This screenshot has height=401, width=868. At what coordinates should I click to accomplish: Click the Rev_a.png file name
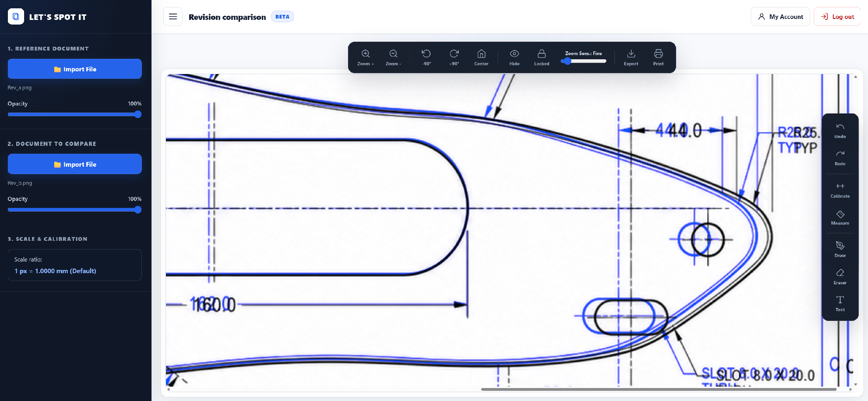tap(19, 88)
